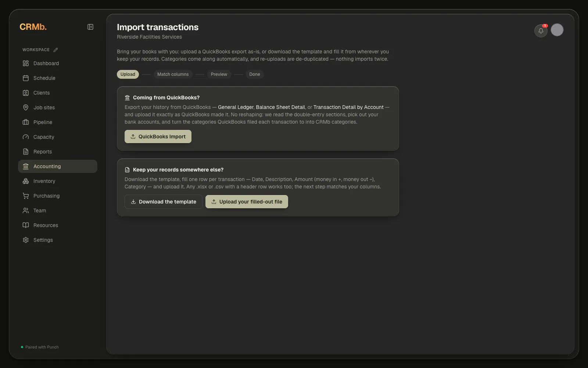Click the Schedule calendar icon
The image size is (588, 368).
(26, 78)
